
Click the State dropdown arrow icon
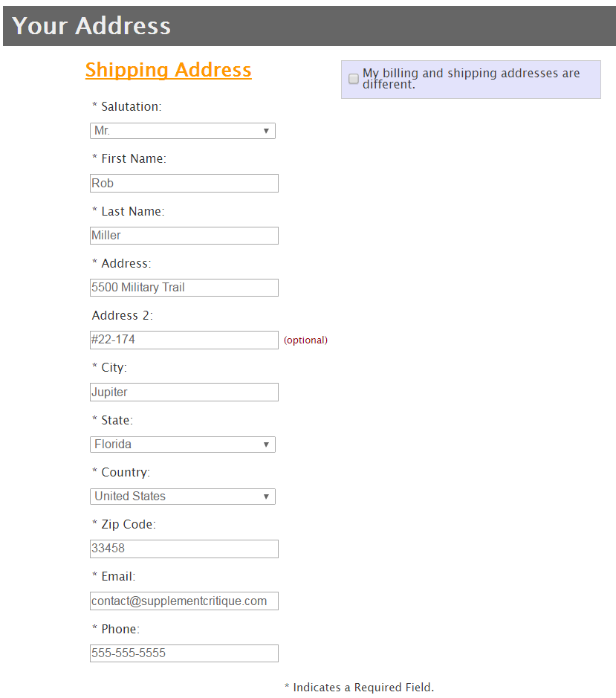coord(266,445)
